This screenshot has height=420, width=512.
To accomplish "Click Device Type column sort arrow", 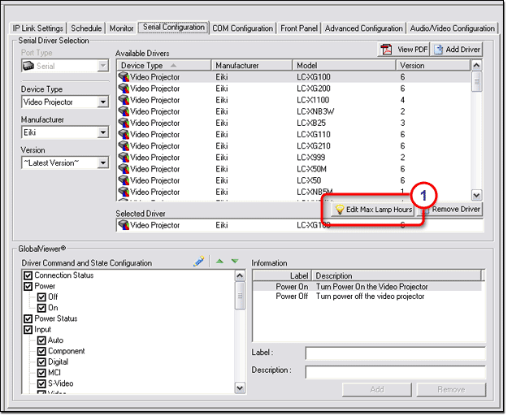I will click(173, 66).
